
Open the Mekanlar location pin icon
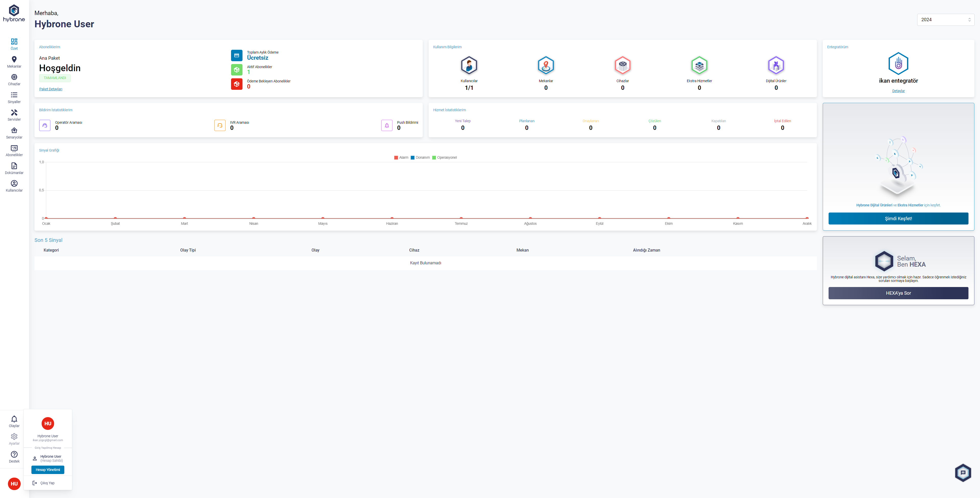pyautogui.click(x=14, y=60)
